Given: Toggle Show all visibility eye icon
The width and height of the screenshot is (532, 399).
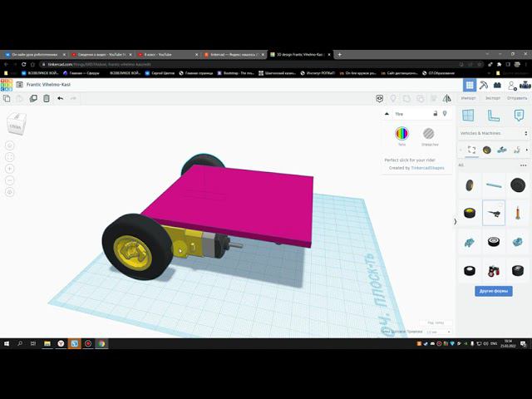Looking at the screenshot, I should click(380, 98).
